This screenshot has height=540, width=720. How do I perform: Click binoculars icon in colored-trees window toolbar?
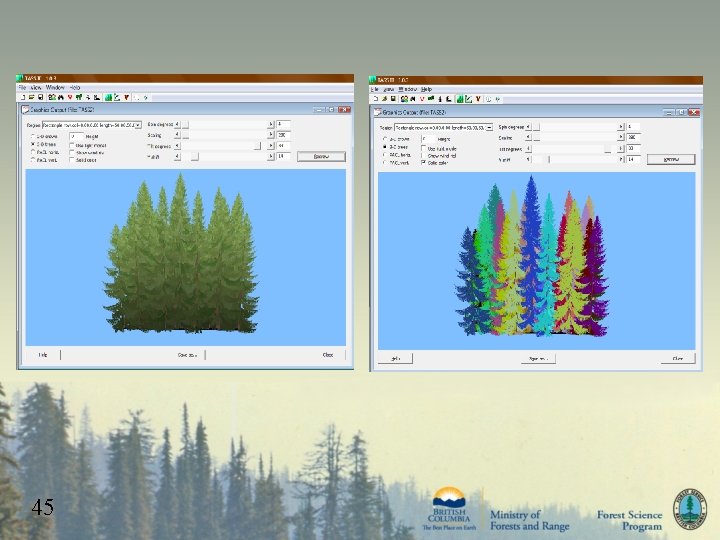[x=412, y=99]
